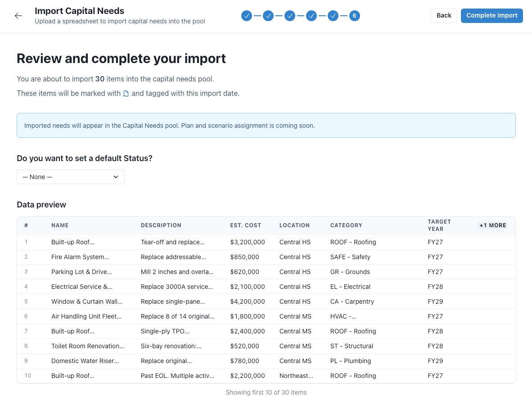This screenshot has height=409, width=532.
Task: Click Past EOL. Multiple activ... description
Action: point(177,376)
